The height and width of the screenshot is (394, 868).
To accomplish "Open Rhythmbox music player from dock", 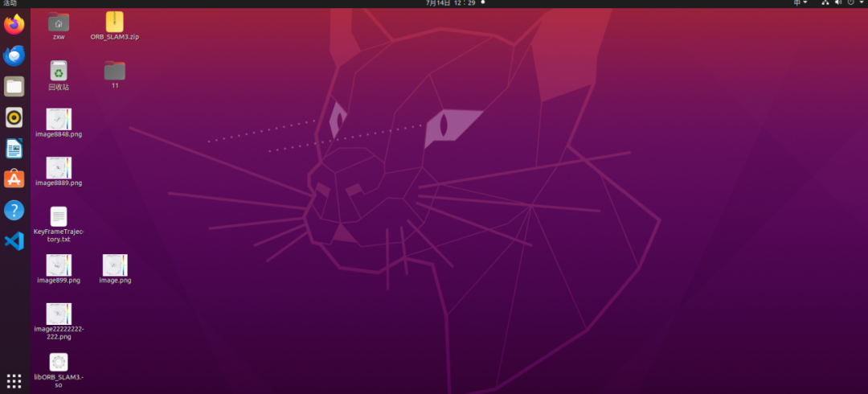I will 14,117.
